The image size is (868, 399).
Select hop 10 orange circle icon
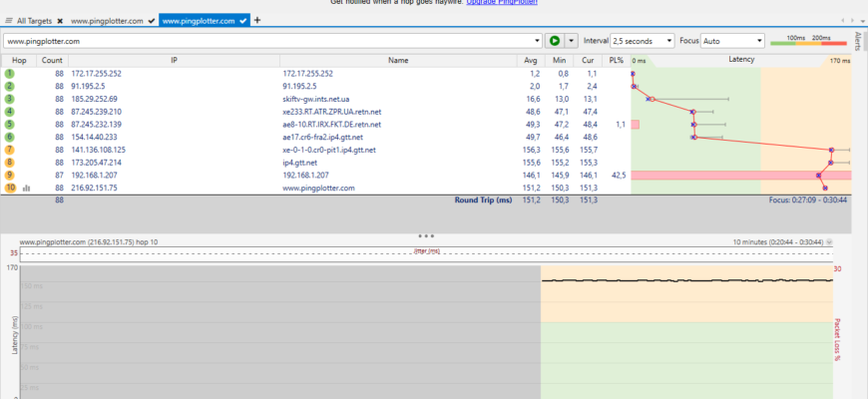(x=10, y=189)
